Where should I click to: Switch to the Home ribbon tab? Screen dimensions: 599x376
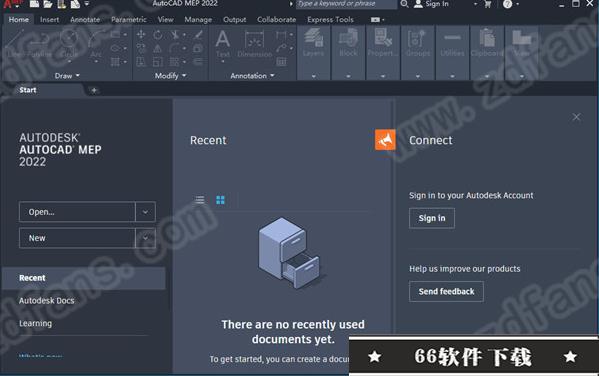(18, 19)
